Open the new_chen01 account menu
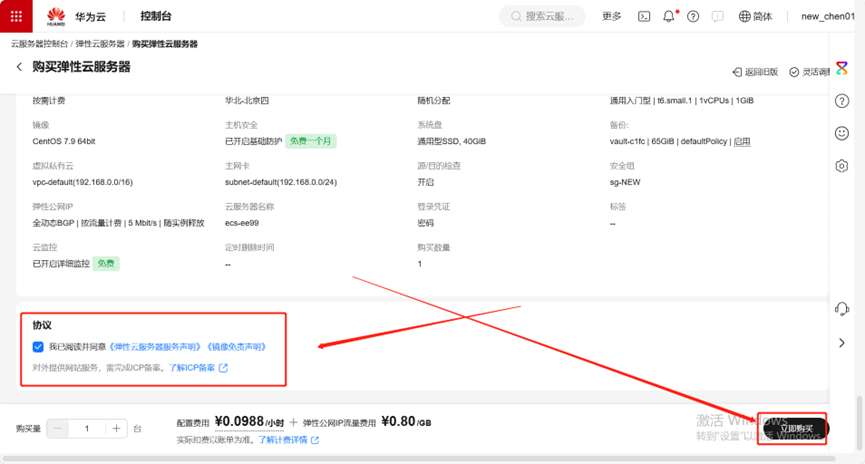Viewport: 865px width, 464px height. coord(828,17)
